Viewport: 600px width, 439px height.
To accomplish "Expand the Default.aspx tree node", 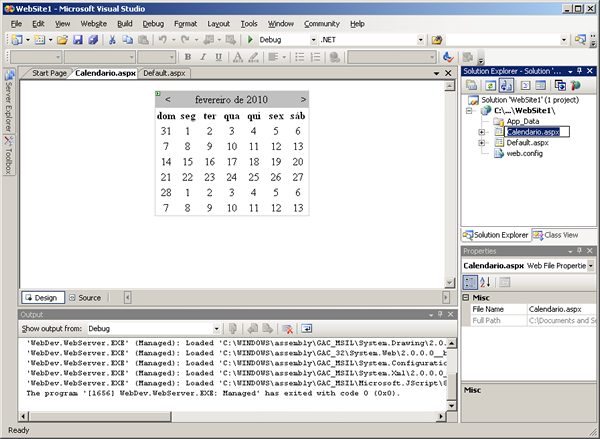I will (481, 143).
